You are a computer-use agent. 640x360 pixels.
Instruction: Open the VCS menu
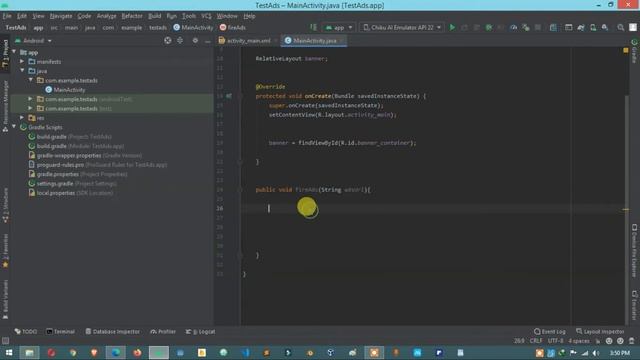tap(206, 16)
